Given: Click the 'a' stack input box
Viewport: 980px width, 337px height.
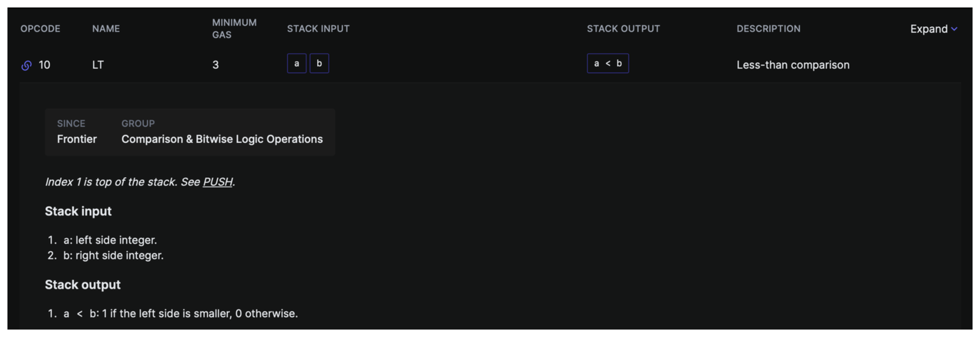Looking at the screenshot, I should tap(296, 64).
